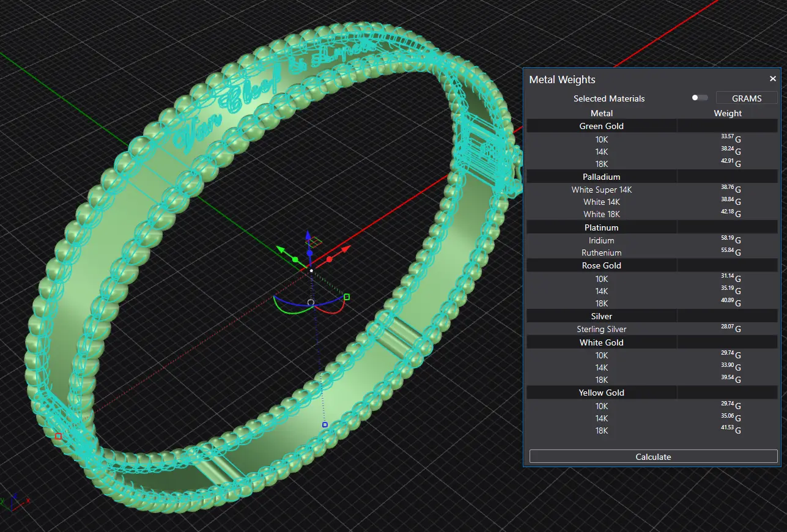This screenshot has height=532, width=787.
Task: Click the green scale handle square on gumball
Action: pos(347,297)
